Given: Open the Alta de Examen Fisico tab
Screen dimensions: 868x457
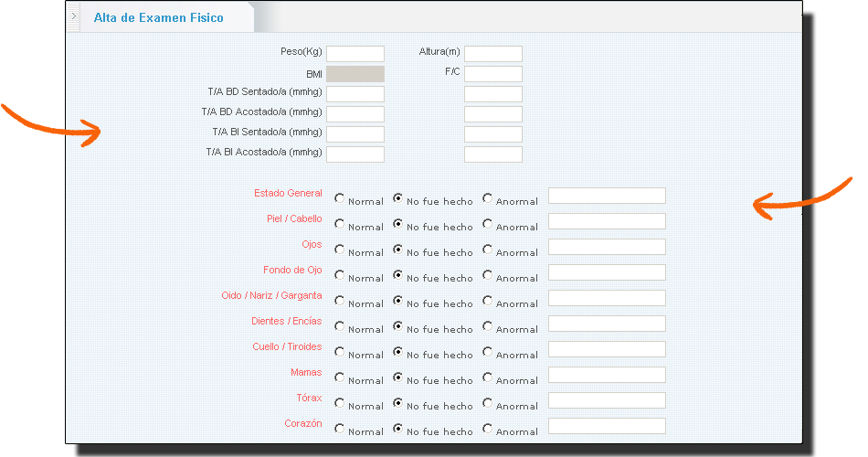Looking at the screenshot, I should click(x=158, y=17).
